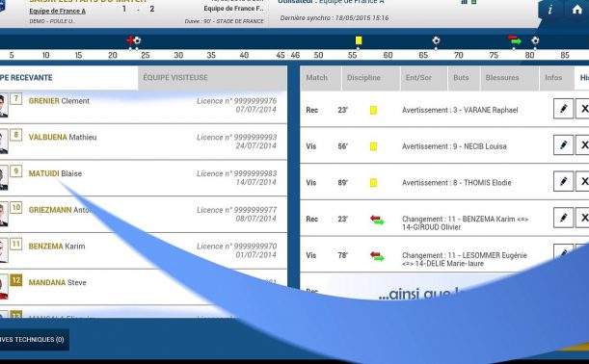Open the home icon
Viewport: 589px width, 364px height.
tap(576, 11)
